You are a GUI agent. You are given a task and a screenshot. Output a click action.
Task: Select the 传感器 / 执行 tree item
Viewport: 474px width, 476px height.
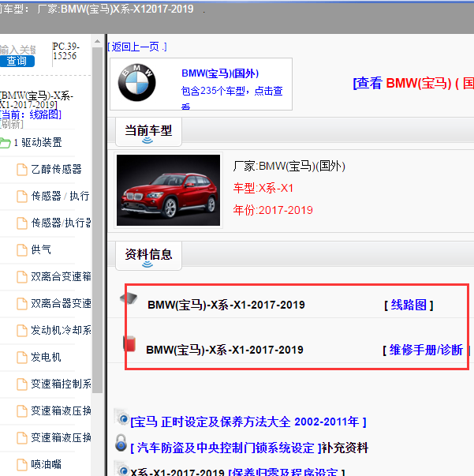60,196
